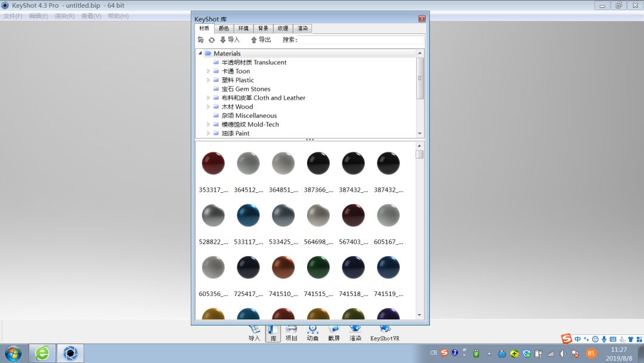Open the 渲染(R) menu in menu bar

pyautogui.click(x=64, y=16)
